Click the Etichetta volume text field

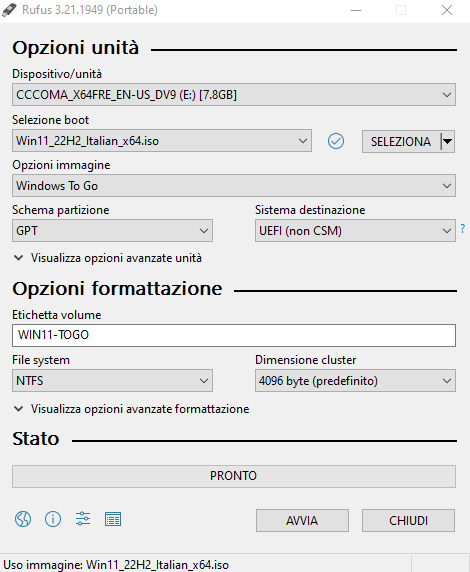click(x=234, y=335)
